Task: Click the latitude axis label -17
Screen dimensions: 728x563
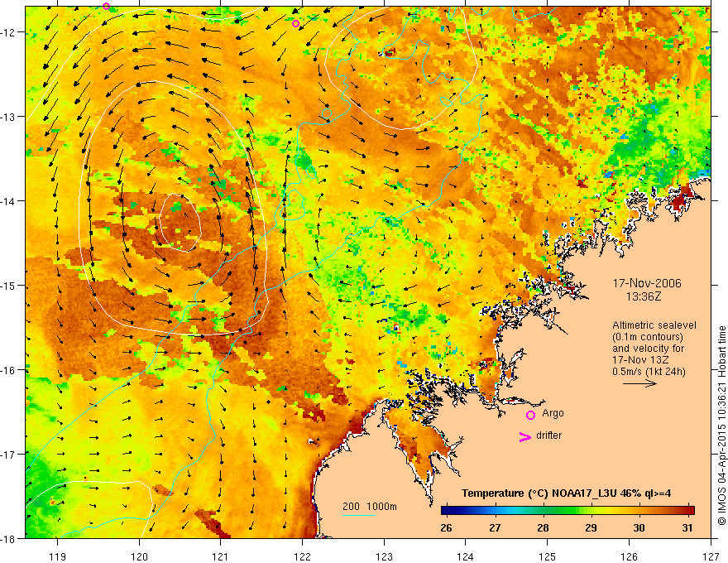Action: point(9,454)
